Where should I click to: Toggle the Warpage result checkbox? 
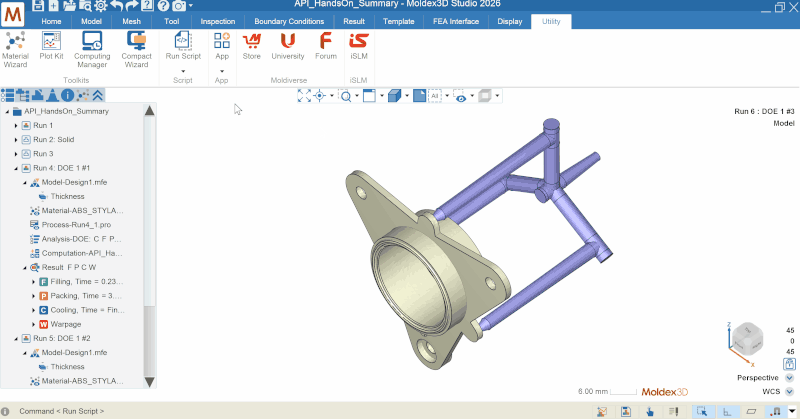tap(44, 324)
